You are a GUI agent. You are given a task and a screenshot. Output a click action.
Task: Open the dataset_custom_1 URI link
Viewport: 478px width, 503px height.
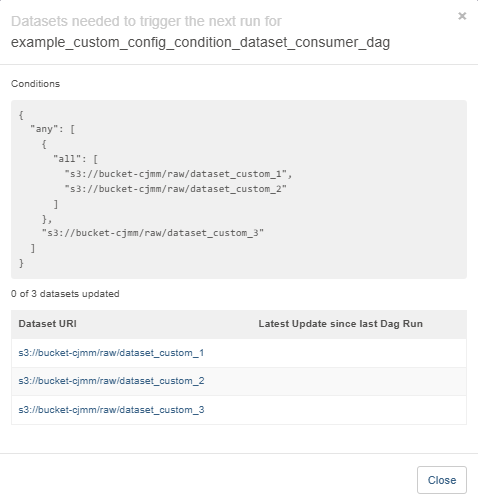[x=111, y=353]
